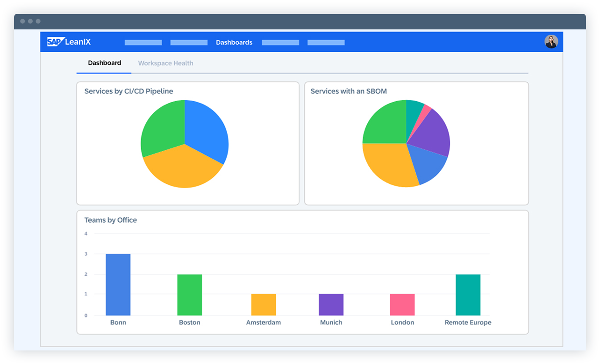Click the Services by CI/CD Pipeline chart title
600x364 pixels.
[x=128, y=91]
